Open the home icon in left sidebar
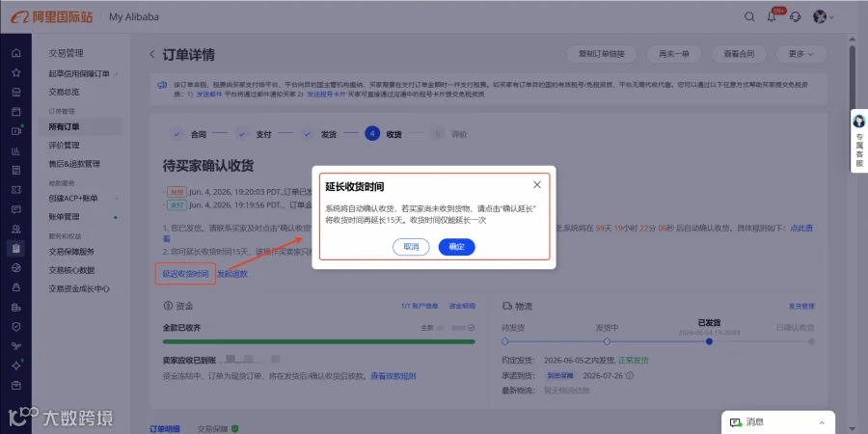868x434 pixels. point(16,53)
